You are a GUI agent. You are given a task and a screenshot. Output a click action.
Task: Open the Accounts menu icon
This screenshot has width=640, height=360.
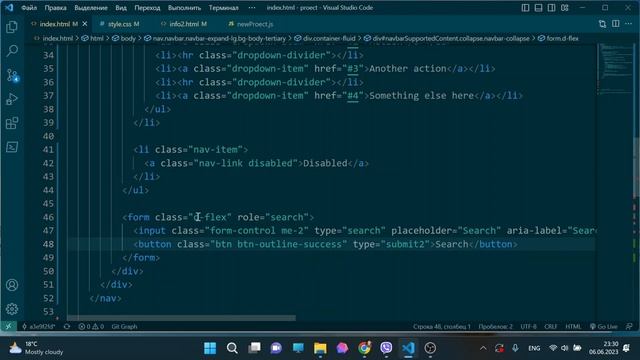(x=12, y=285)
